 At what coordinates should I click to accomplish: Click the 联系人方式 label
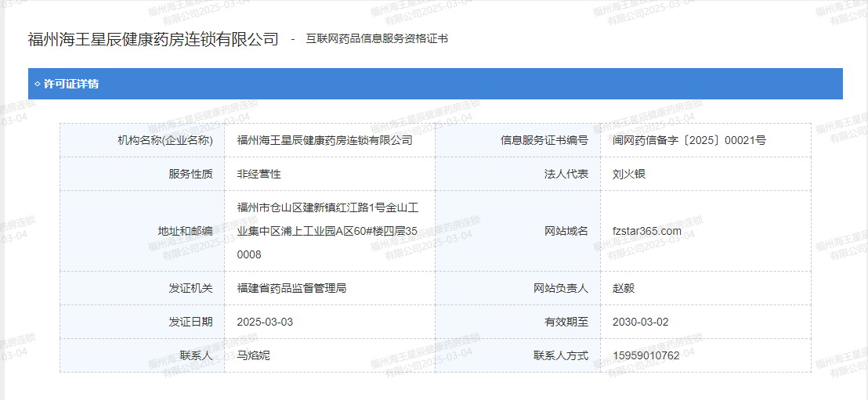(x=561, y=355)
